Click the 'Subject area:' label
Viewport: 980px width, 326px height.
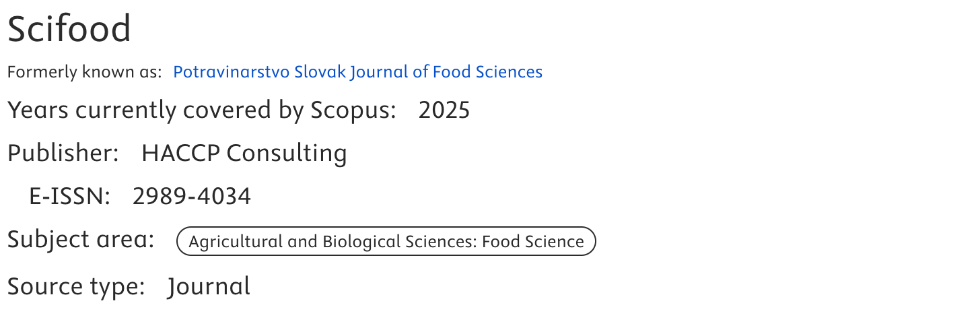pos(81,240)
